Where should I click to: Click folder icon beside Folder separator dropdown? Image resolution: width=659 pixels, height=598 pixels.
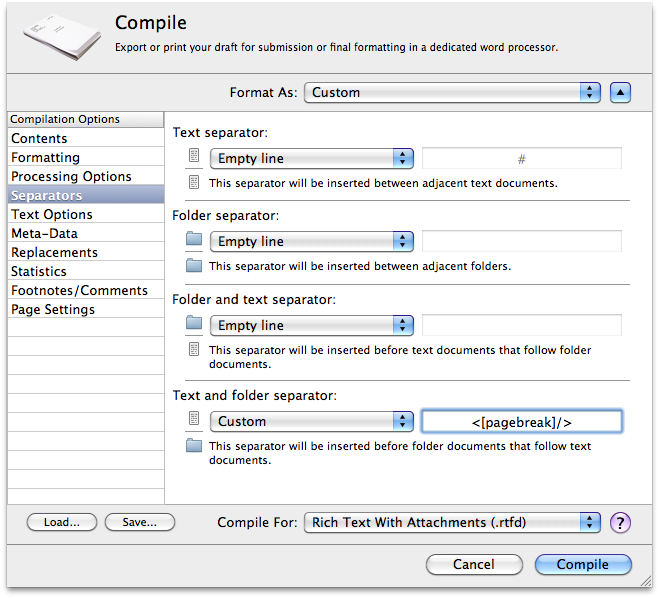194,239
